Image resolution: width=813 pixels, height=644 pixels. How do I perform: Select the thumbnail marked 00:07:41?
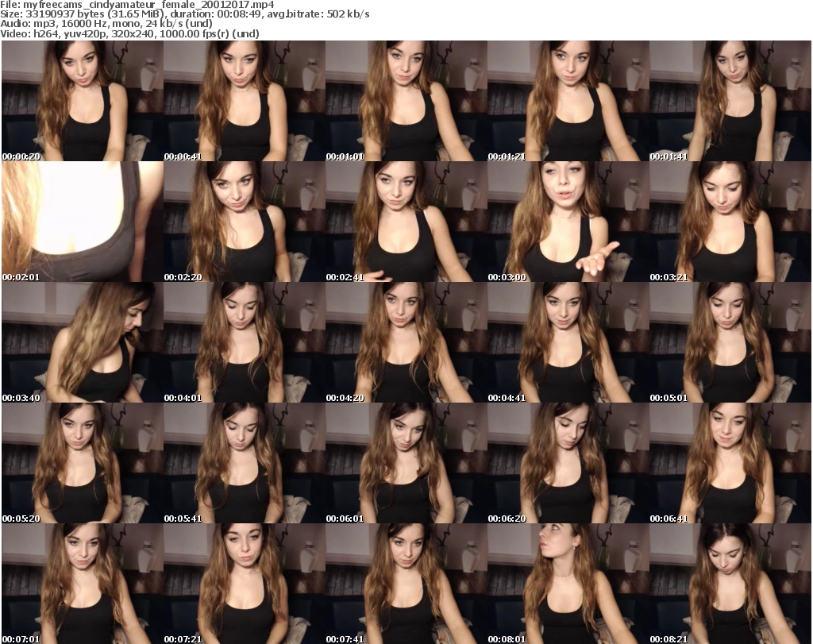[x=406, y=584]
